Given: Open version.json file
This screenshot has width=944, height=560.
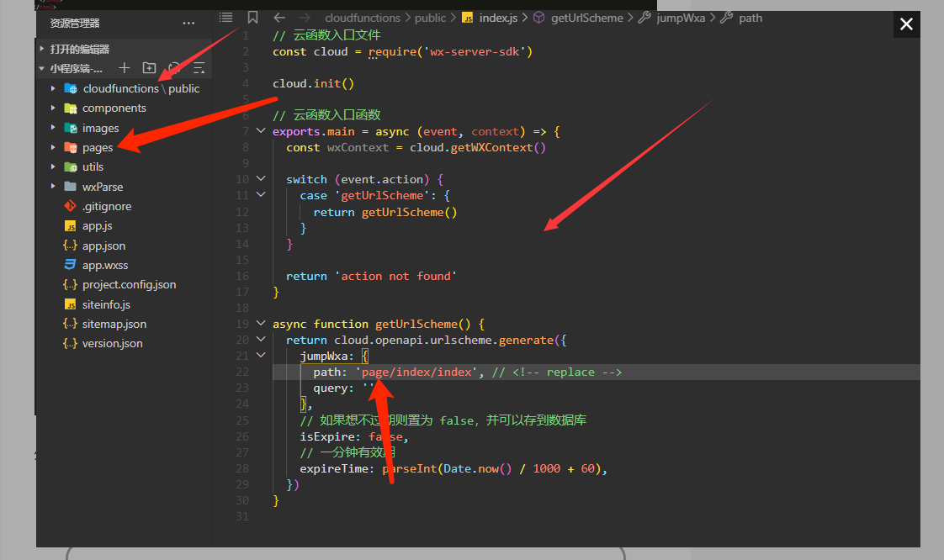Looking at the screenshot, I should (x=113, y=343).
